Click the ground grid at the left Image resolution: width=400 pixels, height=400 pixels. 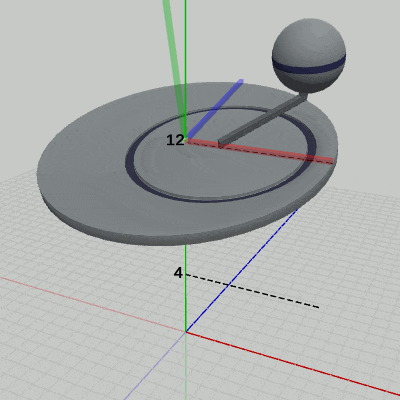50,300
